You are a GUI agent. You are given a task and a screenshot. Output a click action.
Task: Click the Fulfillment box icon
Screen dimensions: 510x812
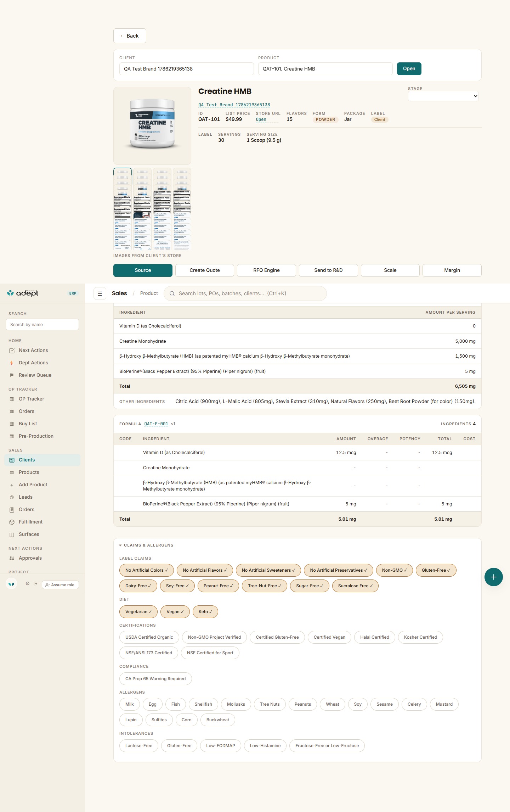tap(12, 522)
